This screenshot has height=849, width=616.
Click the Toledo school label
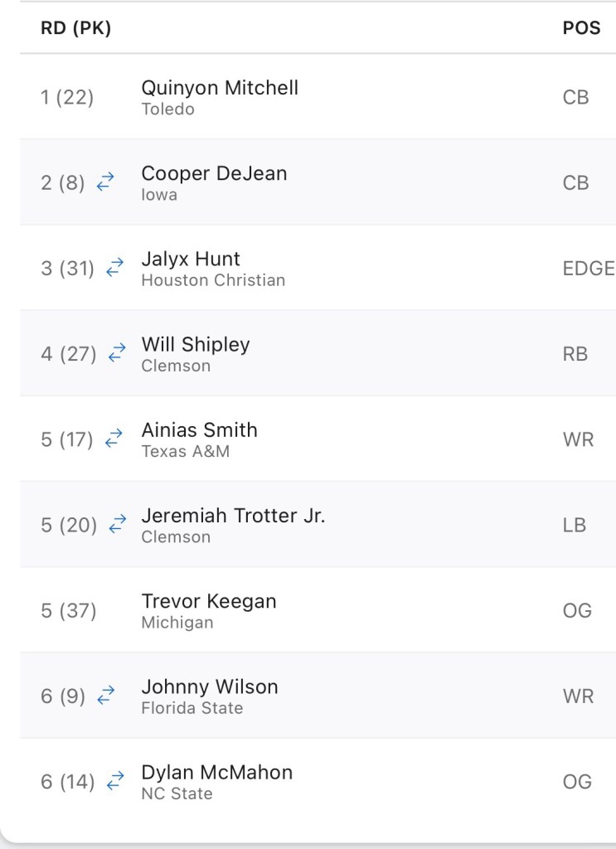(168, 109)
